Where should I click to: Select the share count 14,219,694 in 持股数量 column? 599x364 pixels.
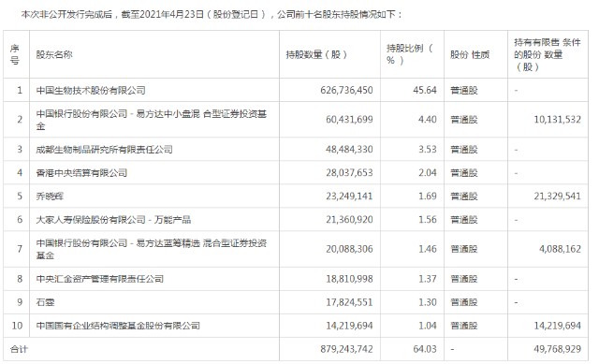coord(349,326)
